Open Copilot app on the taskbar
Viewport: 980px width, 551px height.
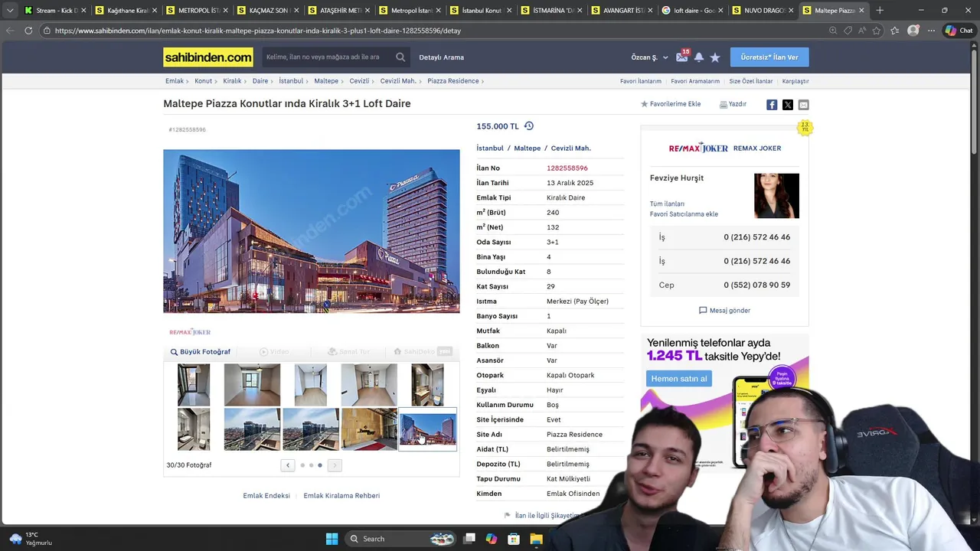pos(492,539)
